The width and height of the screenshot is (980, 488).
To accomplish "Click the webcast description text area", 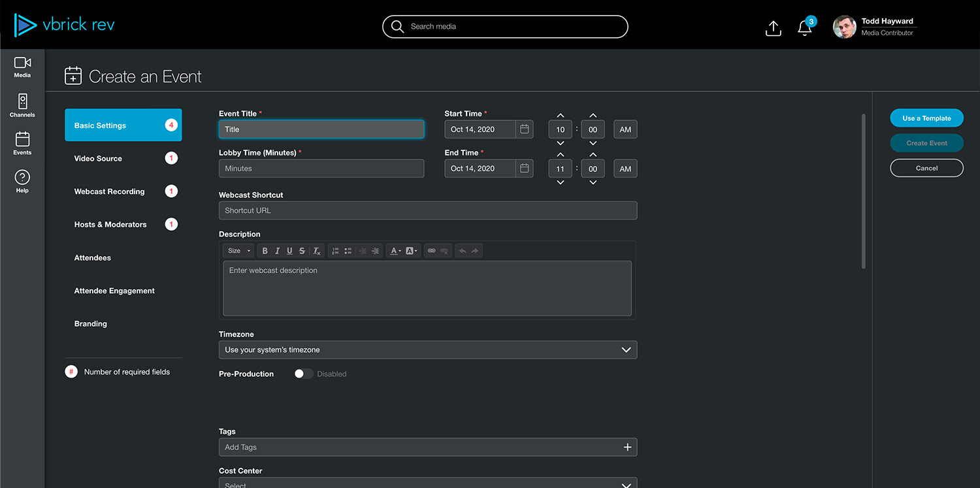I will (427, 289).
